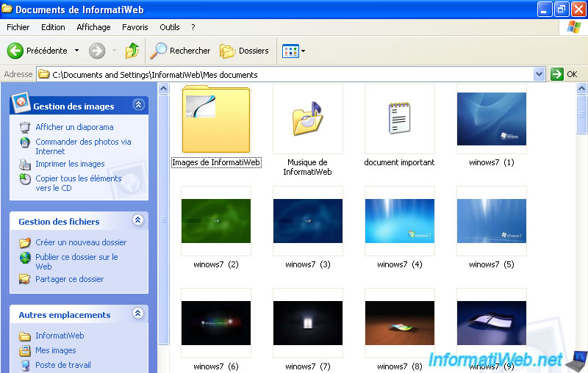The width and height of the screenshot is (588, 373).
Task: Collapse Gestion des fichiers panel
Action: [x=138, y=220]
